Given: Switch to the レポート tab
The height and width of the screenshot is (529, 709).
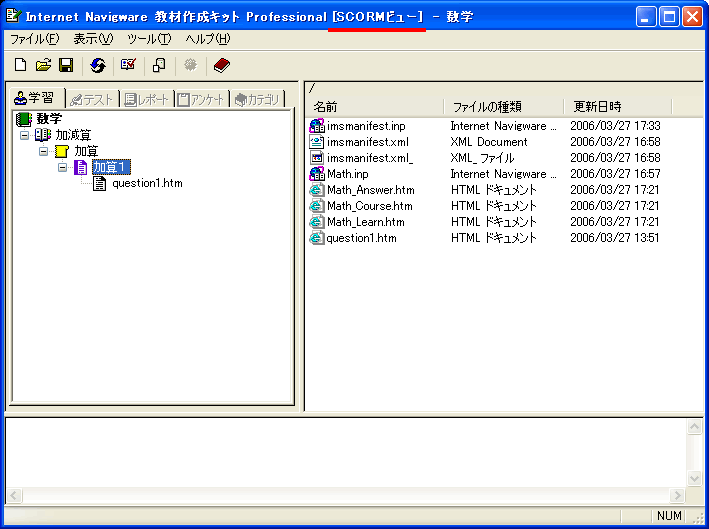Looking at the screenshot, I should click(147, 99).
